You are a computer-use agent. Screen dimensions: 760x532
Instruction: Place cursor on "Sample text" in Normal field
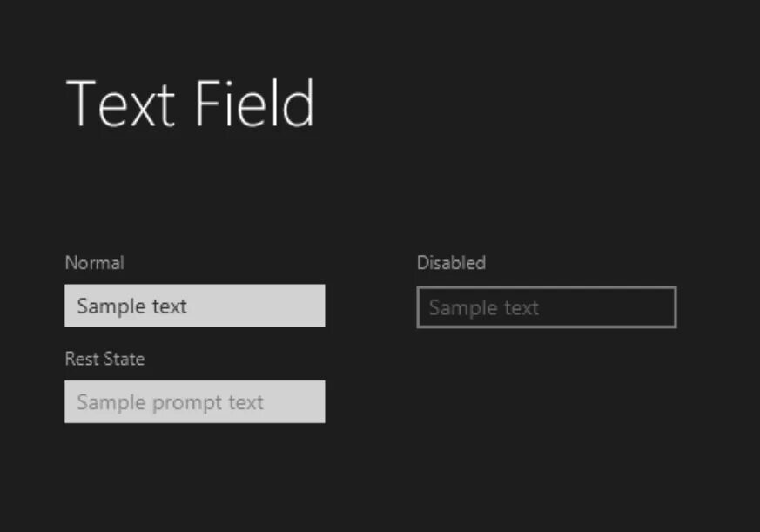click(x=131, y=306)
